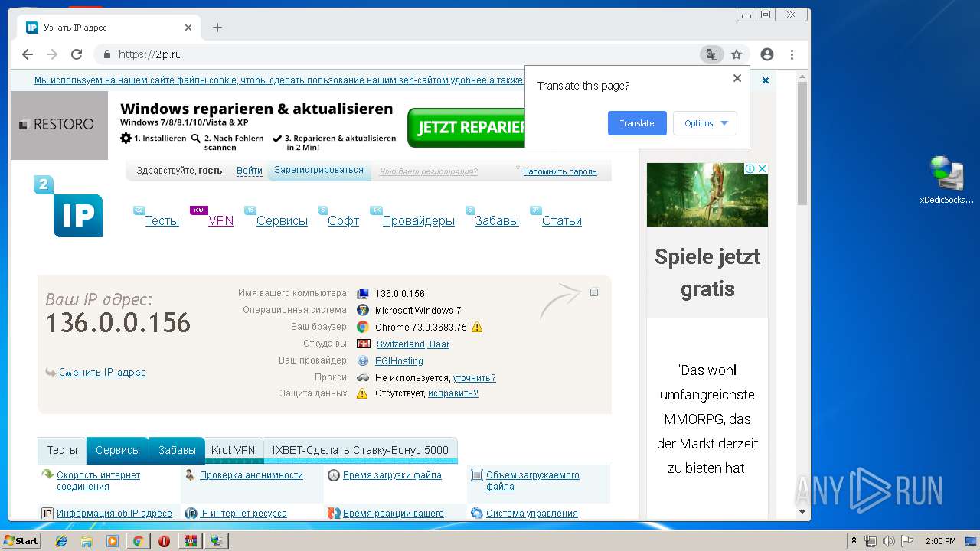Viewport: 980px width, 551px height.
Task: Open a new browser tab
Action: coord(217,28)
